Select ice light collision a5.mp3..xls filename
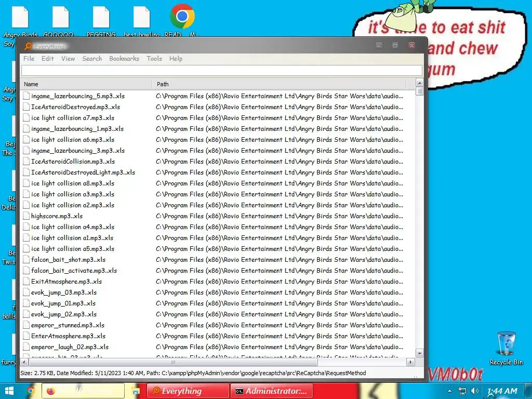This screenshot has height=399, width=532. tap(73, 249)
